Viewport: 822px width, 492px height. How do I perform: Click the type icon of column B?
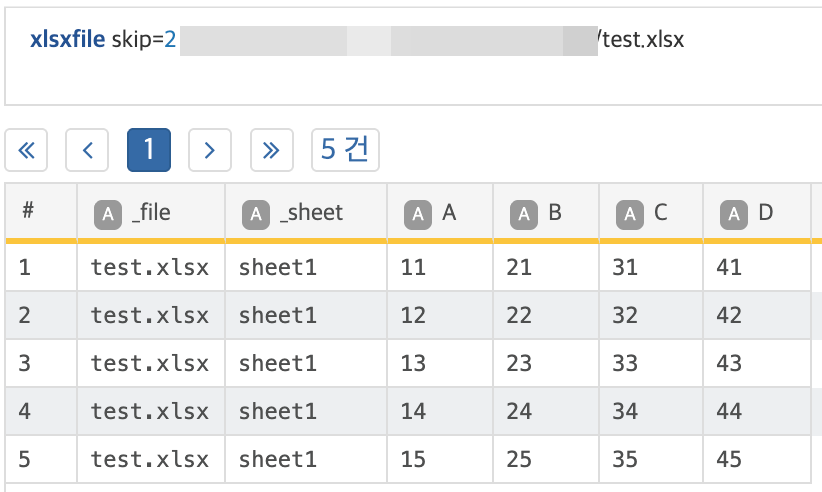click(525, 213)
